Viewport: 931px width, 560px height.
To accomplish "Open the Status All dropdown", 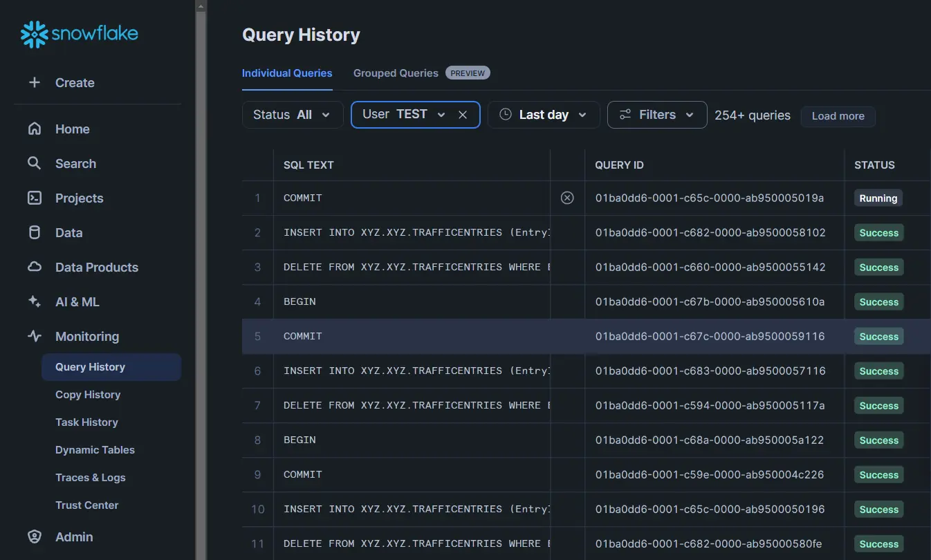I will point(293,115).
